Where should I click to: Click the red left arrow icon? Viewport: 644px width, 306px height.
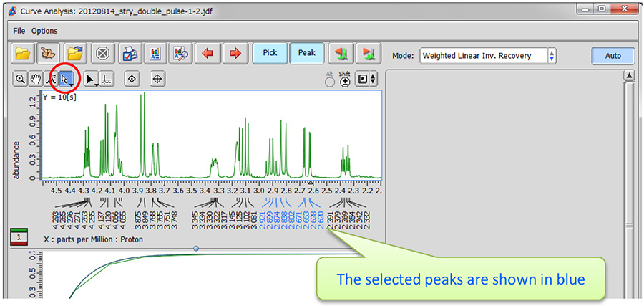point(207,54)
